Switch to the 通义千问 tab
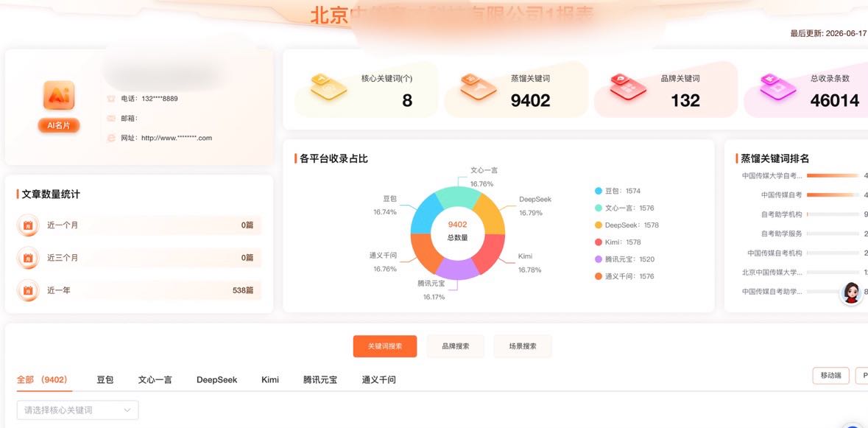Viewport: 868px width, 428px height. point(378,380)
